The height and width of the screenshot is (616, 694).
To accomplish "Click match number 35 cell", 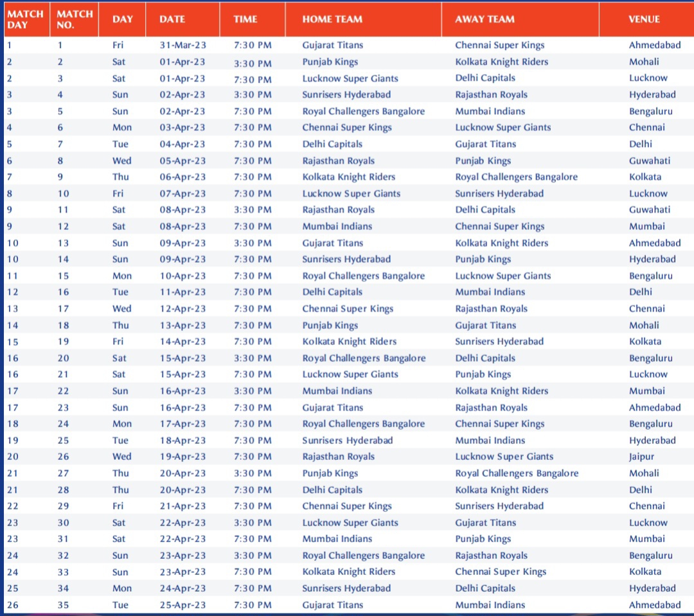I will point(63,605).
